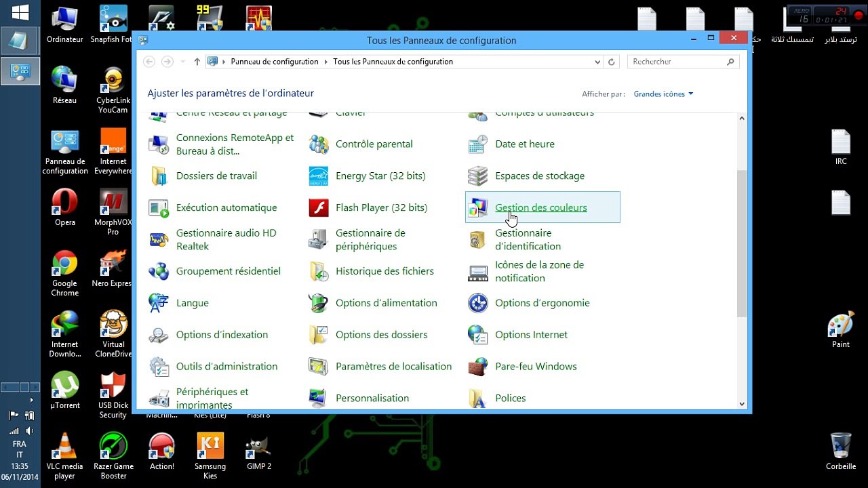Viewport: 868px width, 488px height.
Task: Expand the arrow after Panneau de configuration breadcrumb
Action: coord(325,62)
